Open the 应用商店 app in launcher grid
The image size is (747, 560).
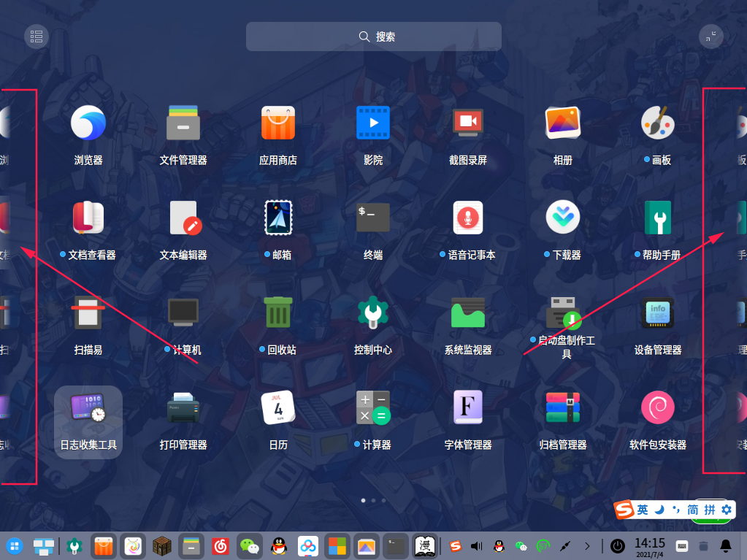278,123
